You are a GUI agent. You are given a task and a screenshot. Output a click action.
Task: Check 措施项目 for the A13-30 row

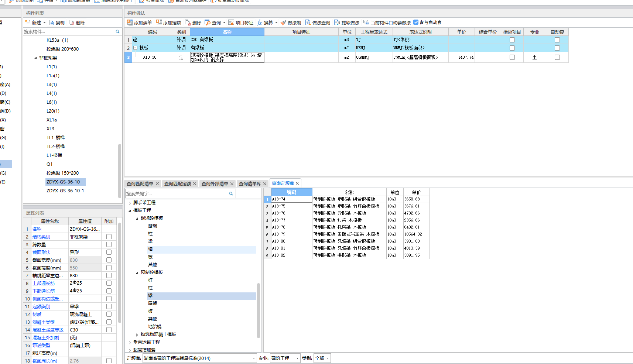pos(512,57)
